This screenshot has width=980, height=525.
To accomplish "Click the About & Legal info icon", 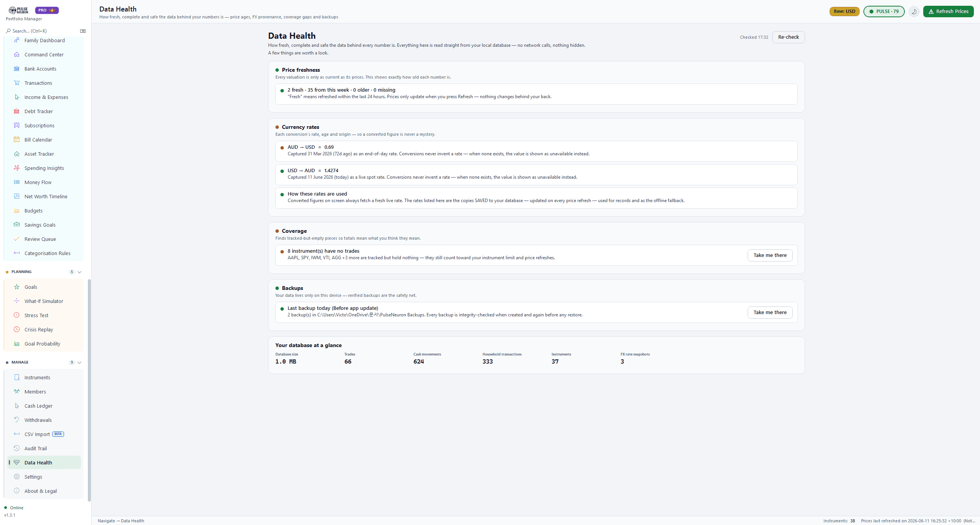I will 16,491.
